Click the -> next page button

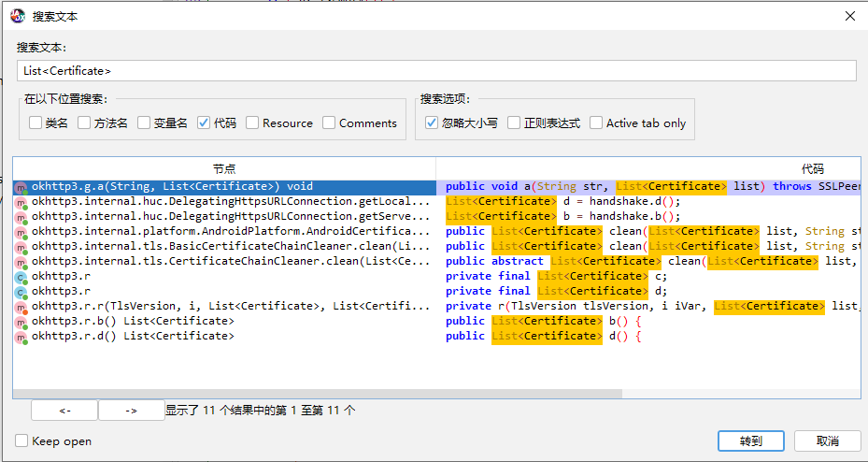click(x=131, y=411)
